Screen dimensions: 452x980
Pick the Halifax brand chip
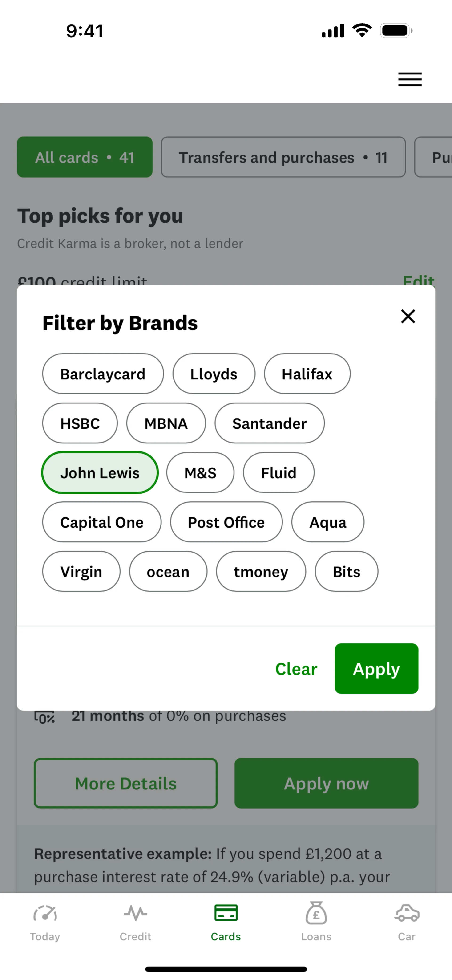(x=307, y=374)
